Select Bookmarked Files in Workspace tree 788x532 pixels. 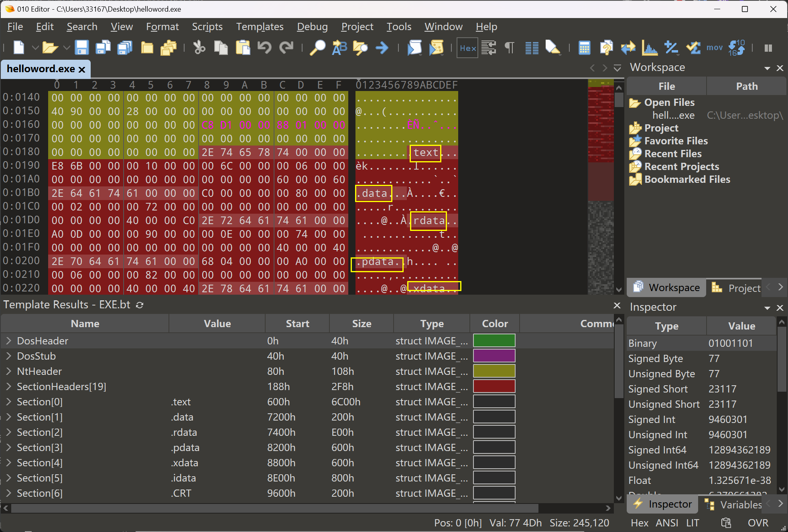click(x=687, y=179)
